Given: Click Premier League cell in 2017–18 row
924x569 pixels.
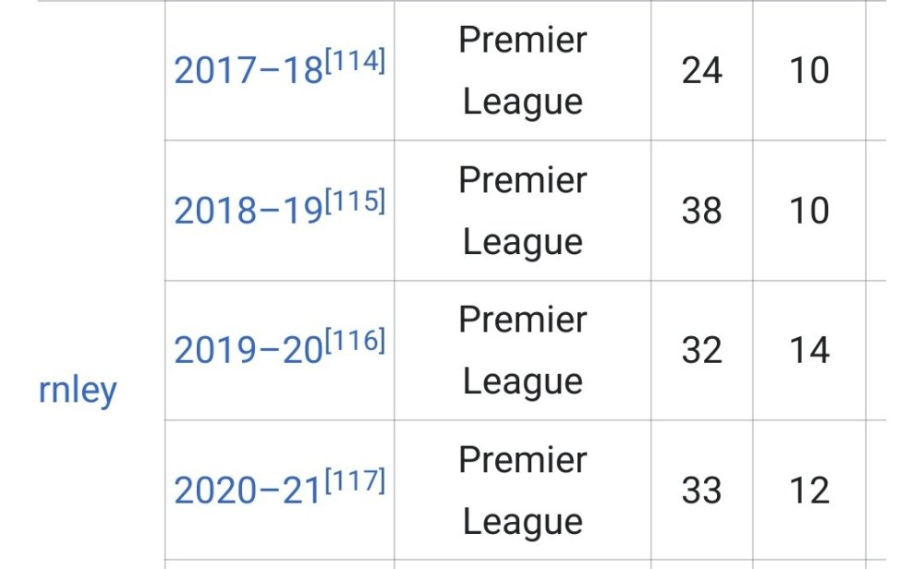Looking at the screenshot, I should (x=522, y=71).
